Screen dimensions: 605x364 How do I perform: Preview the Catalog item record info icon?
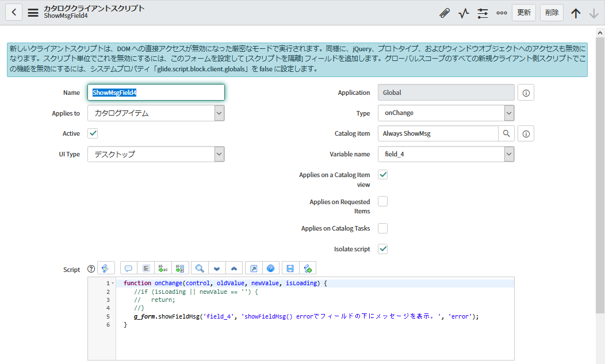click(x=526, y=133)
